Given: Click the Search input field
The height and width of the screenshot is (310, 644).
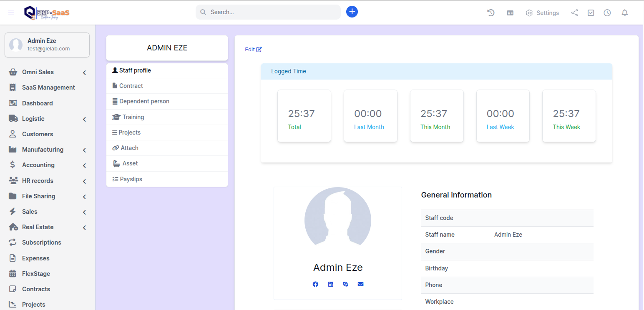Looking at the screenshot, I should [x=268, y=12].
